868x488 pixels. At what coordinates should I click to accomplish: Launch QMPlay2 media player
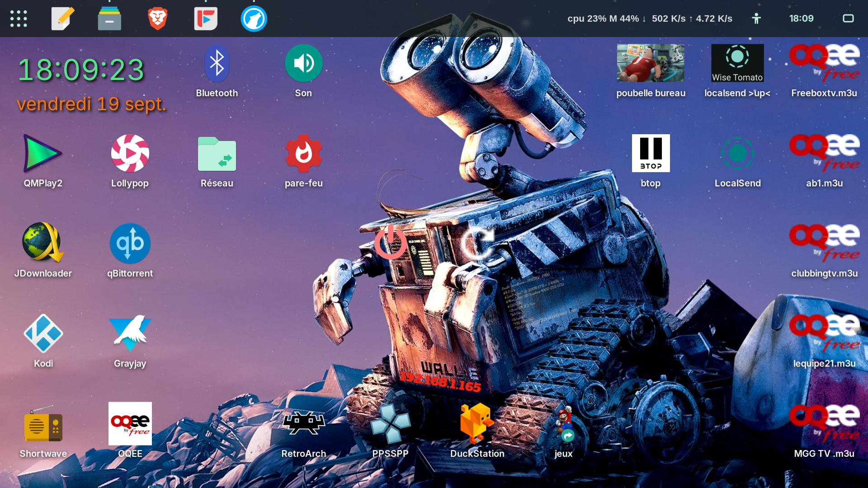click(x=43, y=154)
